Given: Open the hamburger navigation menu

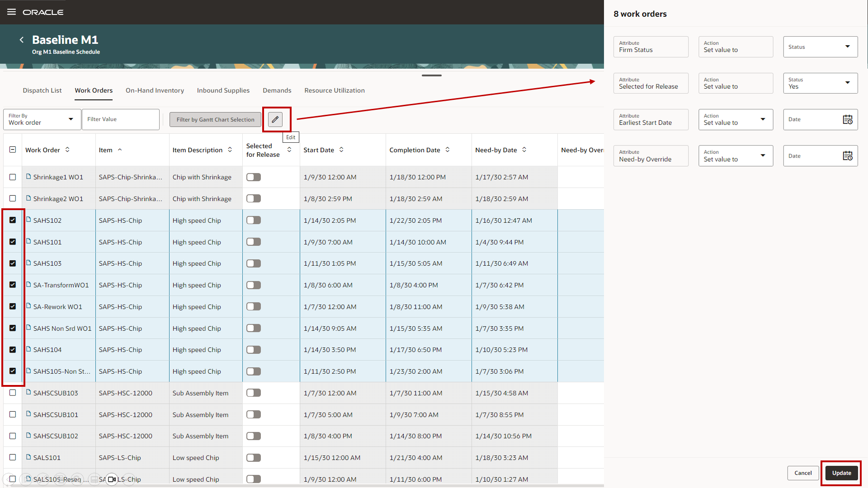Looking at the screenshot, I should point(11,12).
